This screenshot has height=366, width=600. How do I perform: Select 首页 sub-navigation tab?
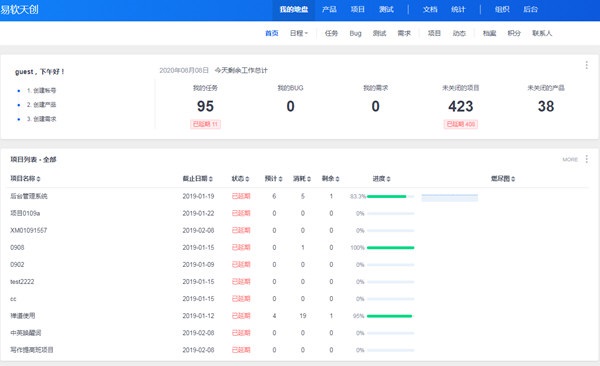272,33
